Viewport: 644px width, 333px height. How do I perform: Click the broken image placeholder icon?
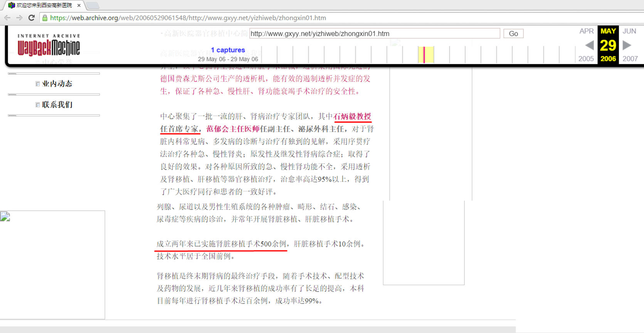click(x=5, y=216)
